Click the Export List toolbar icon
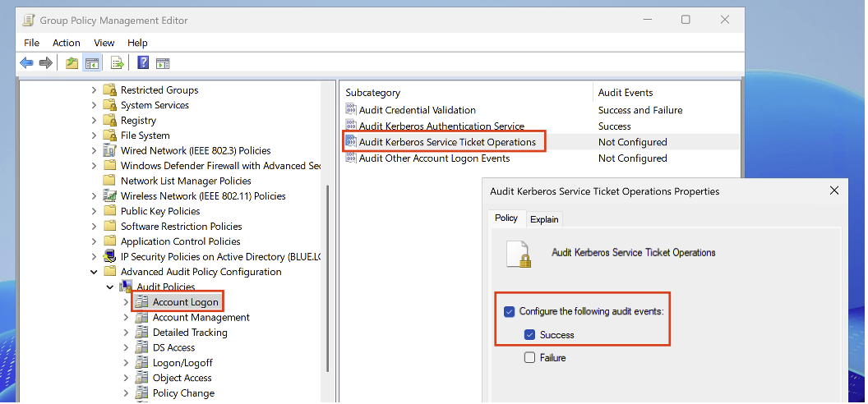 (x=118, y=63)
